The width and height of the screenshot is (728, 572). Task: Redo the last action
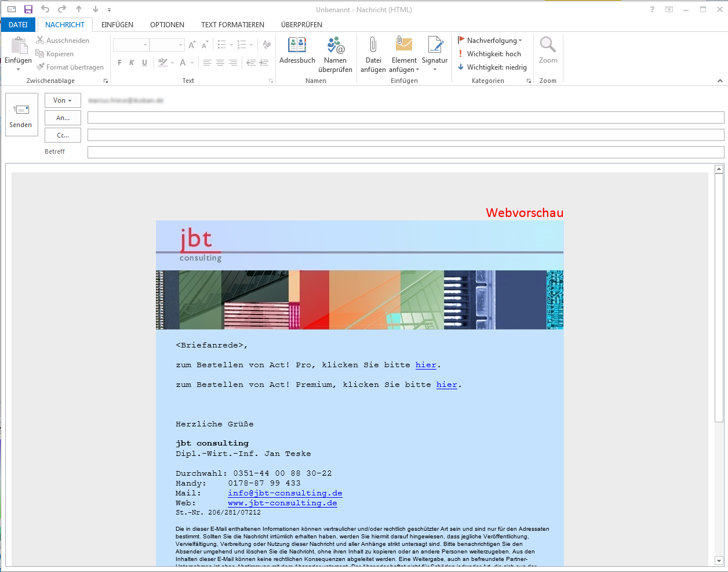(62, 9)
